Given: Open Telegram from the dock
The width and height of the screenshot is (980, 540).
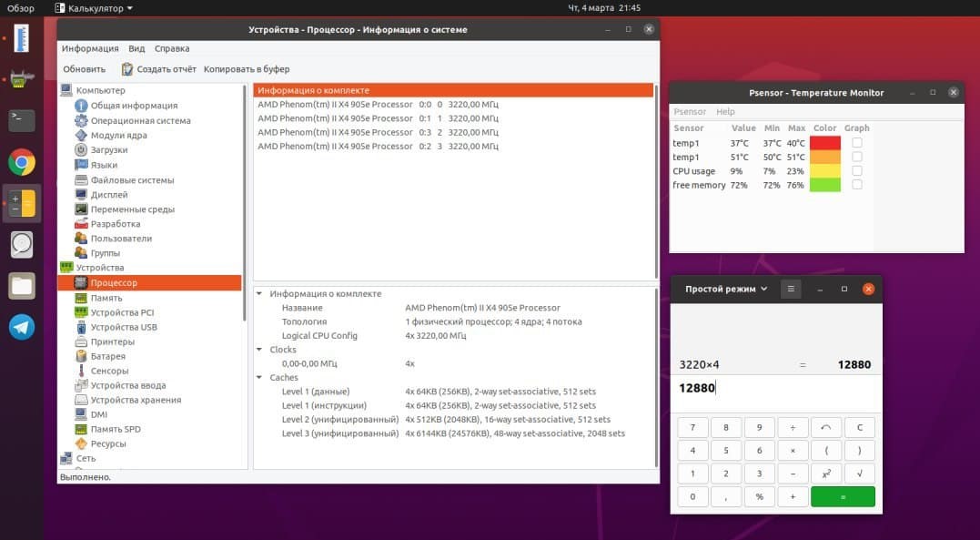Looking at the screenshot, I should [x=22, y=327].
